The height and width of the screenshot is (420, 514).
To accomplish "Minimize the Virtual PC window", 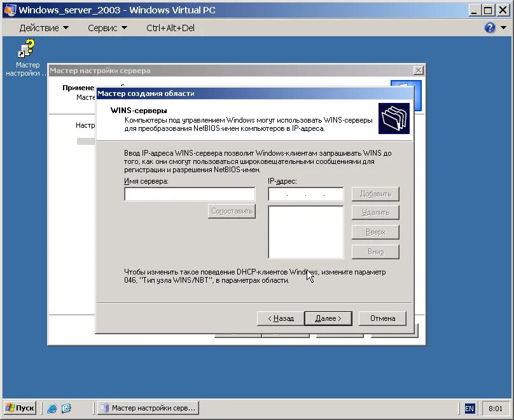I will pyautogui.click(x=473, y=10).
